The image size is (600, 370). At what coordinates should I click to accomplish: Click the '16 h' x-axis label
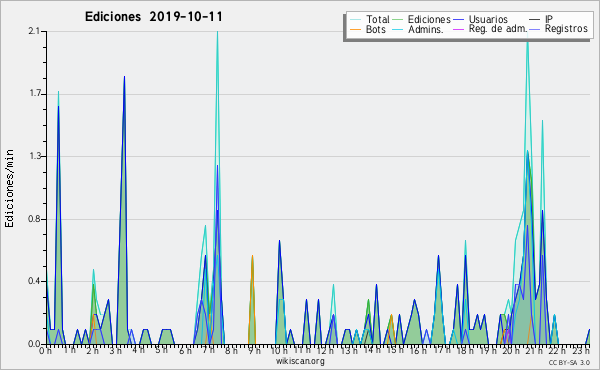[418, 350]
